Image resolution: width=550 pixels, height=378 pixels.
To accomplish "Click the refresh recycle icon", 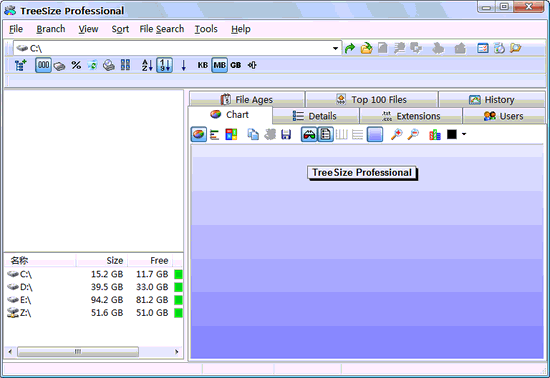I will 92,65.
